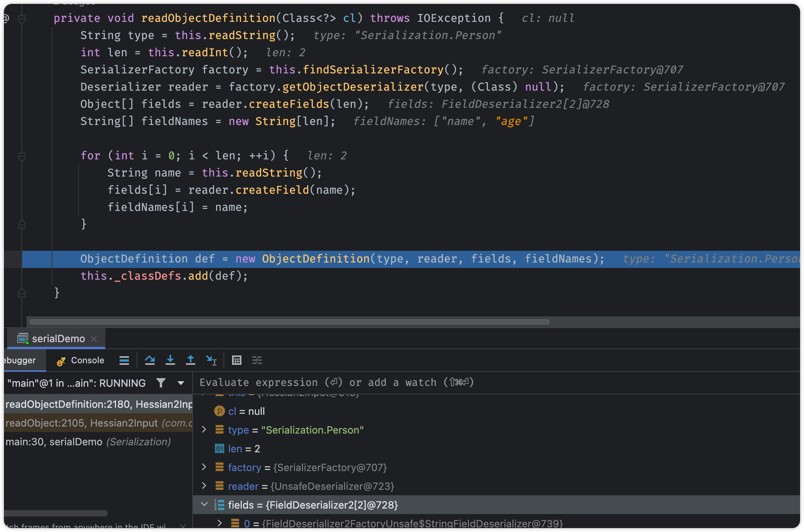The height and width of the screenshot is (532, 804).
Task: Click the getObjectDeserializer method call
Action: point(353,87)
